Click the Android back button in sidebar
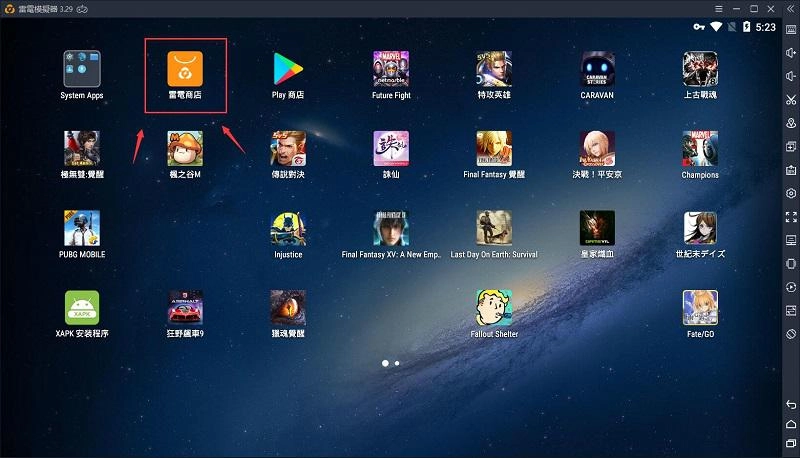This screenshot has height=458, width=800. click(791, 404)
